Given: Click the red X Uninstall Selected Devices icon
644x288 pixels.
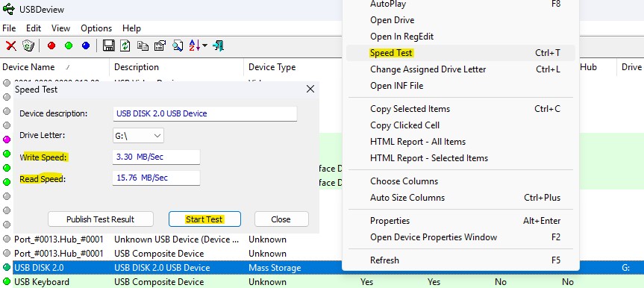Looking at the screenshot, I should coord(11,46).
